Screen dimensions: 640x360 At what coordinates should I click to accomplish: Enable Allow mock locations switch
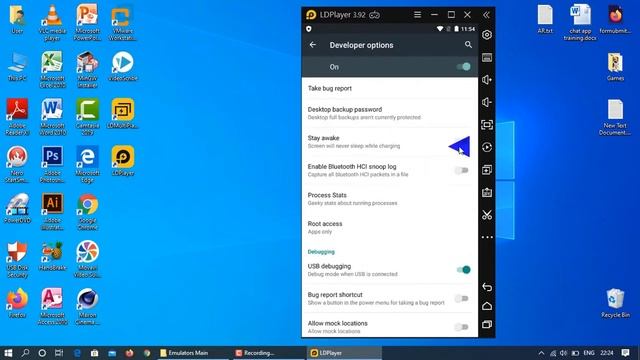[x=462, y=327]
